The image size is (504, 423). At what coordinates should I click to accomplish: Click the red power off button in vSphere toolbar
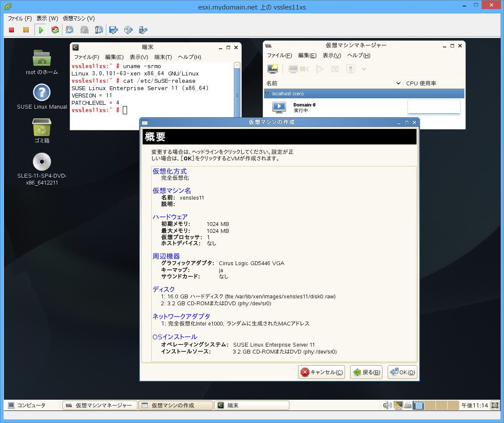tap(12, 30)
